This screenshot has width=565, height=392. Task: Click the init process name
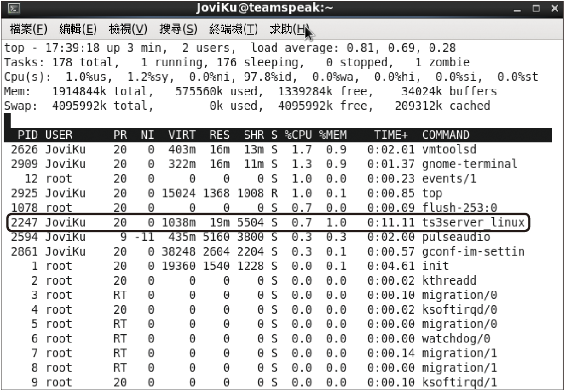click(x=435, y=266)
